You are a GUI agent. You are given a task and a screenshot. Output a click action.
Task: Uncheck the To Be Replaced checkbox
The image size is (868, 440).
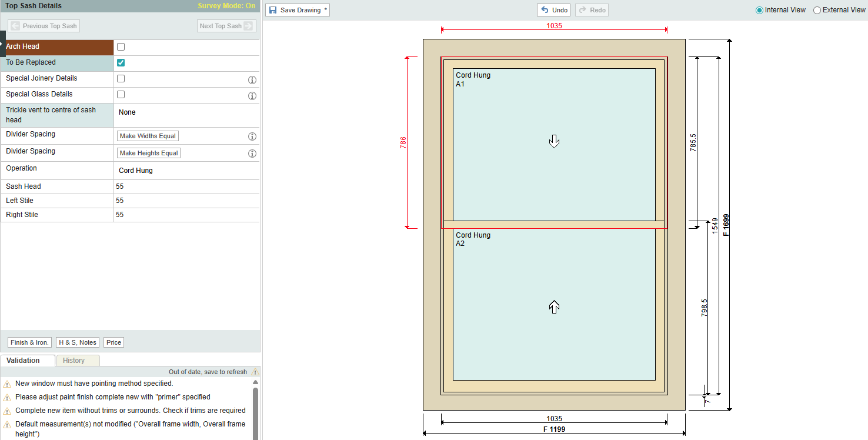click(121, 63)
